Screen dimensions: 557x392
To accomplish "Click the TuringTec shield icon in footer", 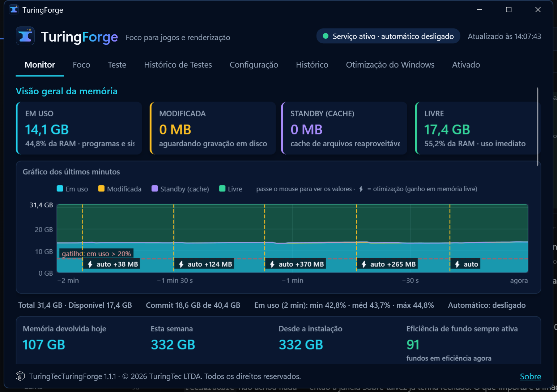I will (x=20, y=376).
